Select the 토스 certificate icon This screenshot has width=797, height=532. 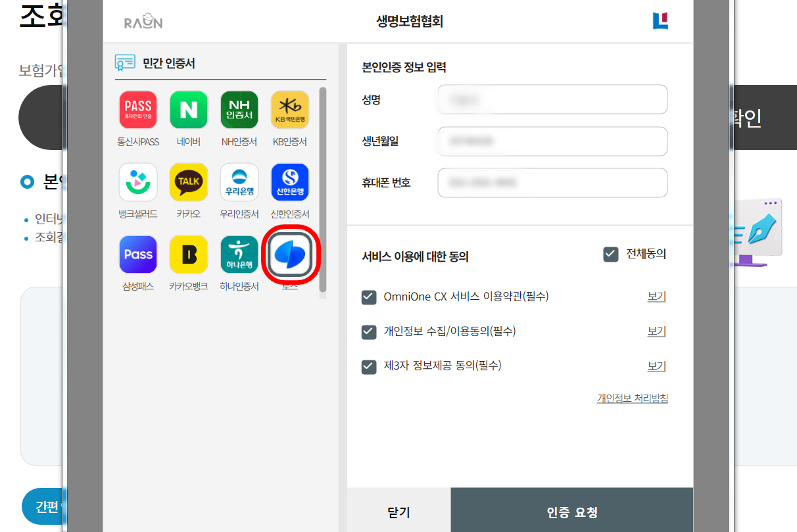(x=290, y=254)
